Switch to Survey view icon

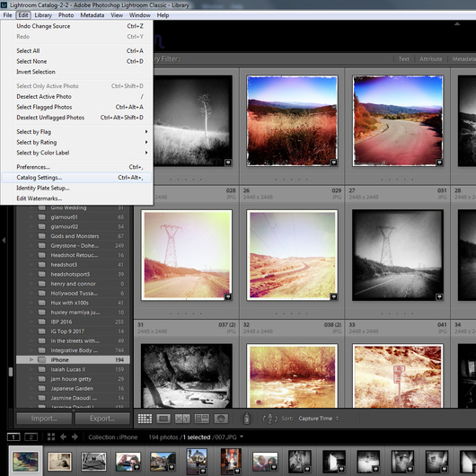202,419
